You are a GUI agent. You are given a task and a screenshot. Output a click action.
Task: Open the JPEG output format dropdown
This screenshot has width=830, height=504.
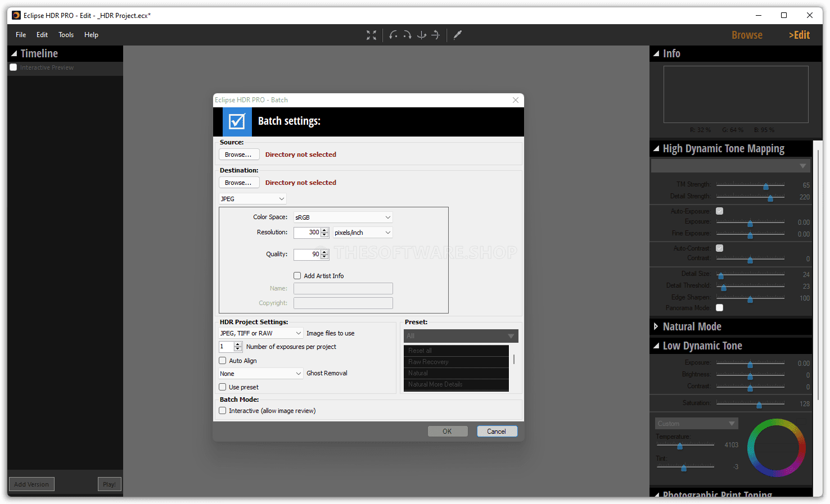(252, 199)
